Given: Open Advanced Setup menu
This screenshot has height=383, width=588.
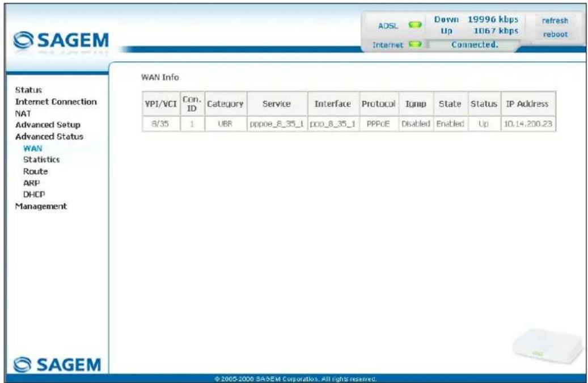Looking at the screenshot, I should point(48,124).
